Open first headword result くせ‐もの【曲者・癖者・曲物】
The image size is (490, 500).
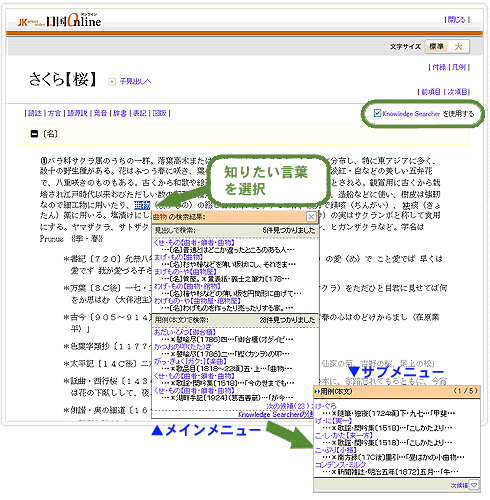194,243
